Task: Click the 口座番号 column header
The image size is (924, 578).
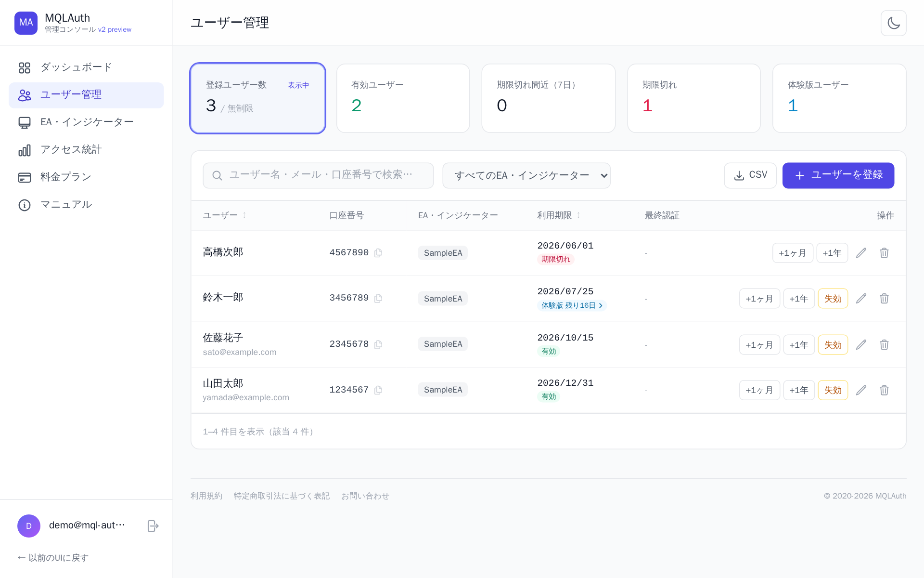Action: tap(346, 215)
